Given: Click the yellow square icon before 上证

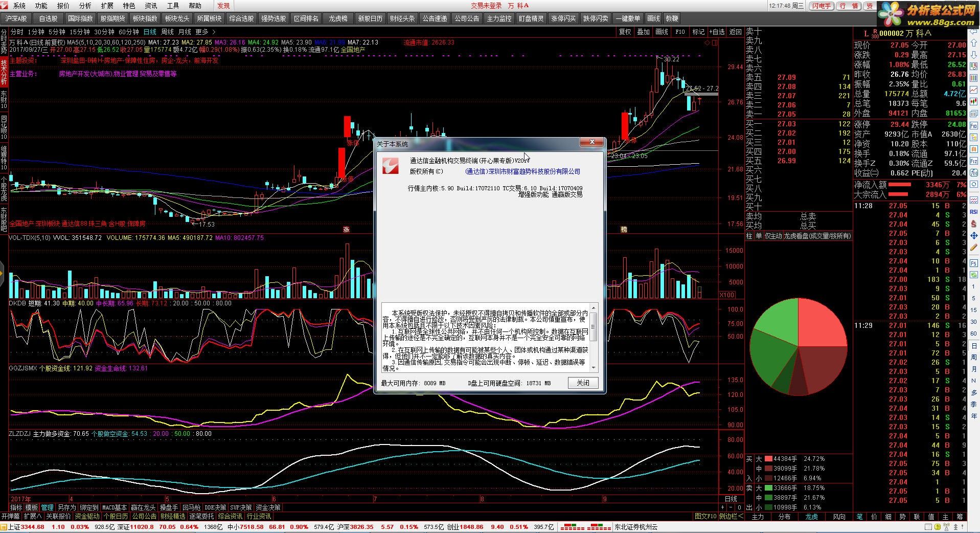Looking at the screenshot, I should click(x=5, y=527).
